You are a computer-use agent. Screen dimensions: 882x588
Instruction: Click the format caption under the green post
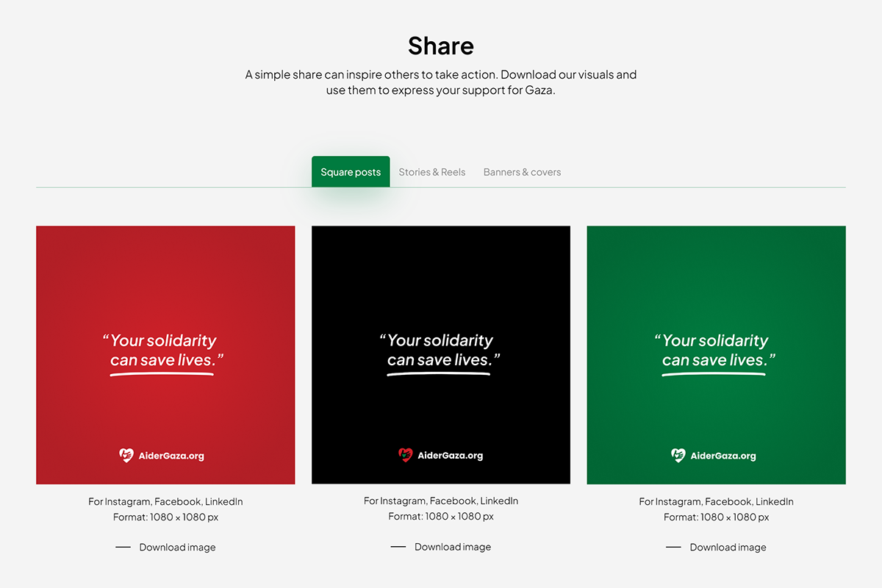pyautogui.click(x=716, y=517)
